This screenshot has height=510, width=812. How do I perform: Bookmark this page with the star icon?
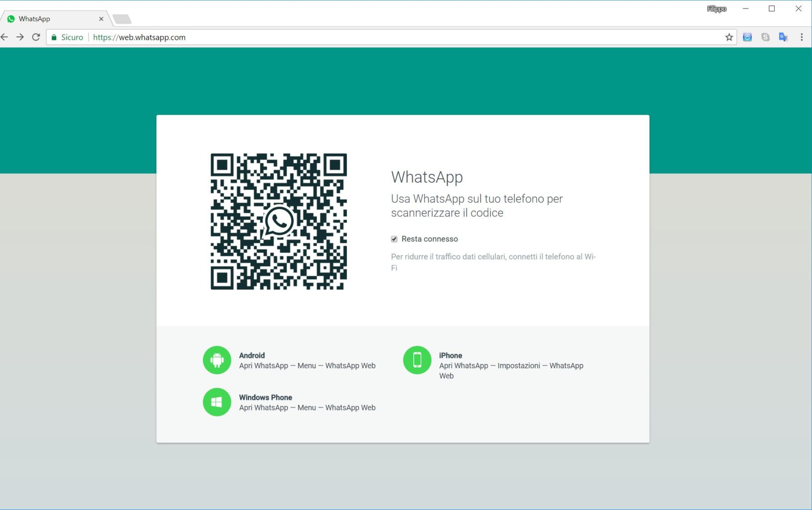[729, 37]
